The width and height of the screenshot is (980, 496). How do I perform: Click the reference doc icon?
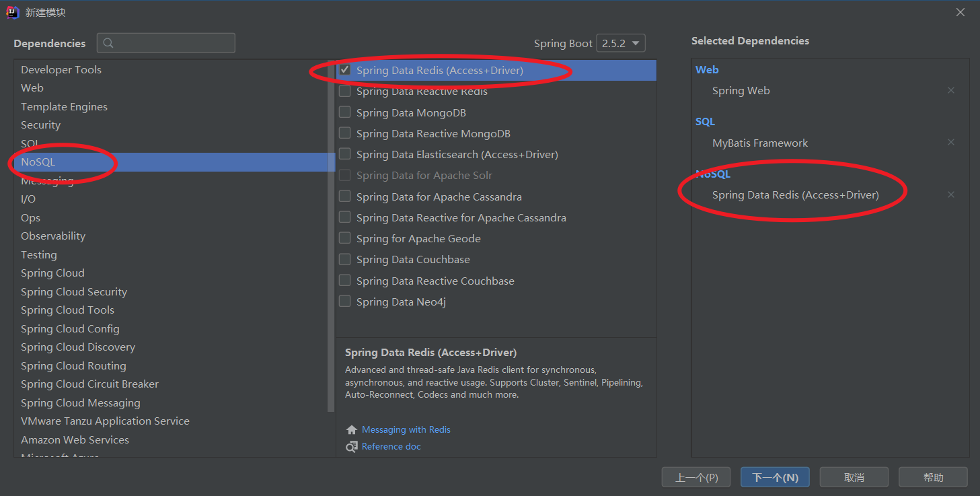[352, 447]
